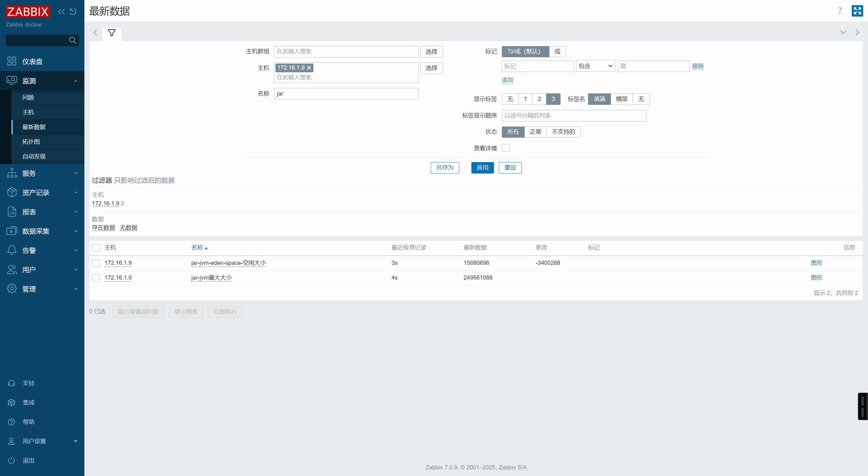Click the 报表 reports icon

[12, 211]
